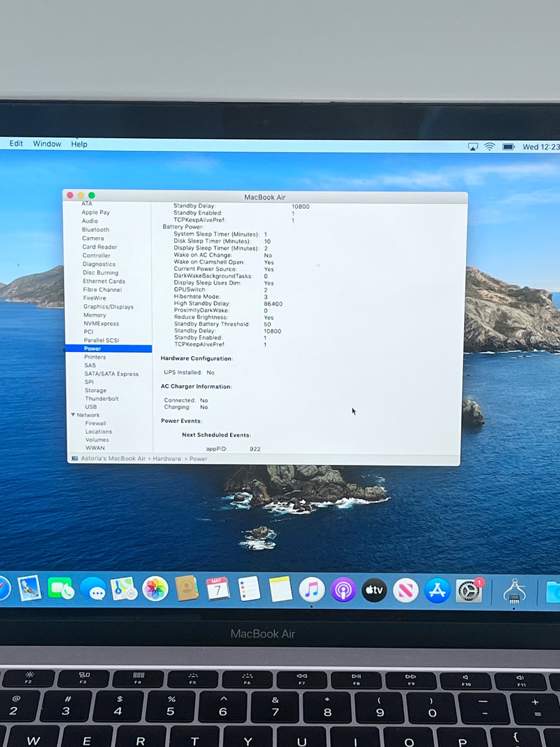The image size is (560, 747).
Task: Select FireWire in the sidebar
Action: click(x=95, y=298)
